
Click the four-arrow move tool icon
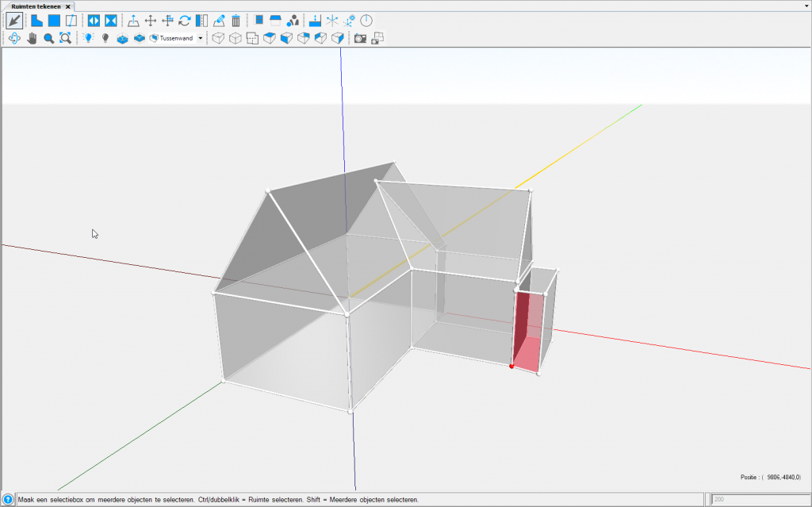pyautogui.click(x=150, y=21)
